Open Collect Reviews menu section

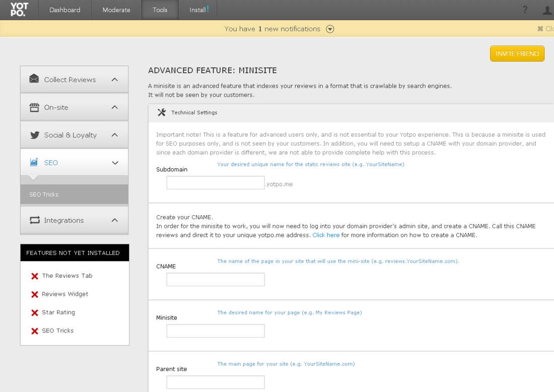pos(74,80)
